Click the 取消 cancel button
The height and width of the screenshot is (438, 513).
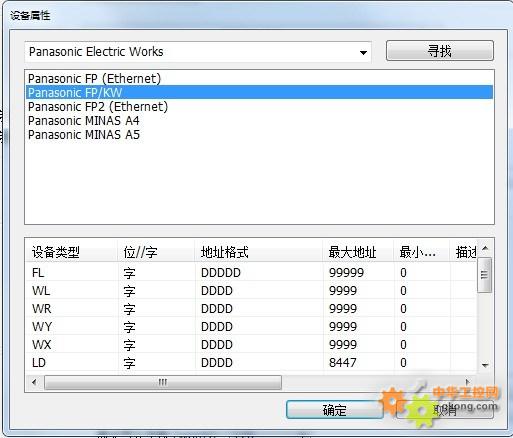click(445, 410)
